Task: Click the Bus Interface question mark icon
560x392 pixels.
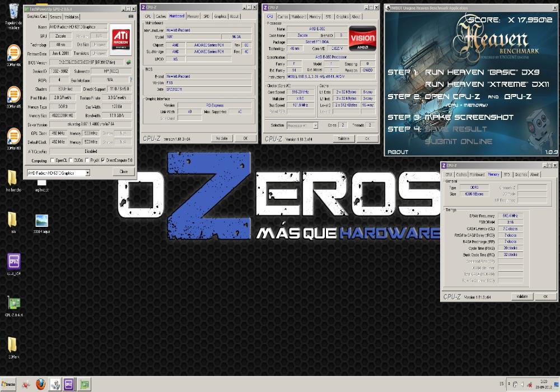Action: [x=130, y=80]
